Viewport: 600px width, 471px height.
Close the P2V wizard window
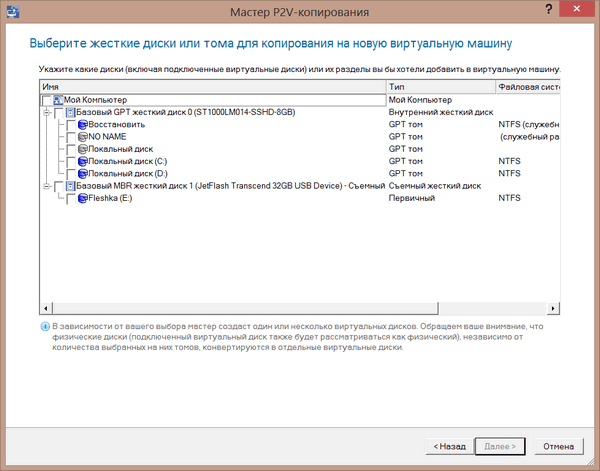click(x=577, y=9)
